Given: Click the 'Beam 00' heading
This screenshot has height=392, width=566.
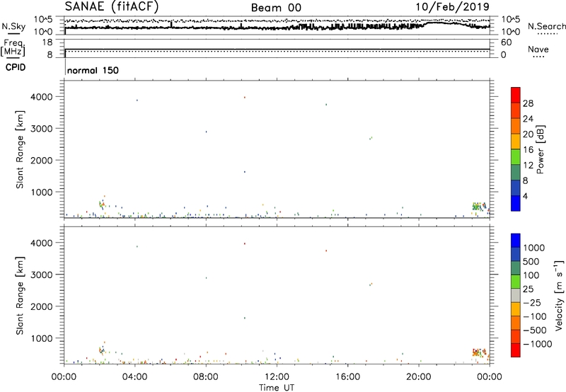Looking at the screenshot, I should [x=276, y=8].
